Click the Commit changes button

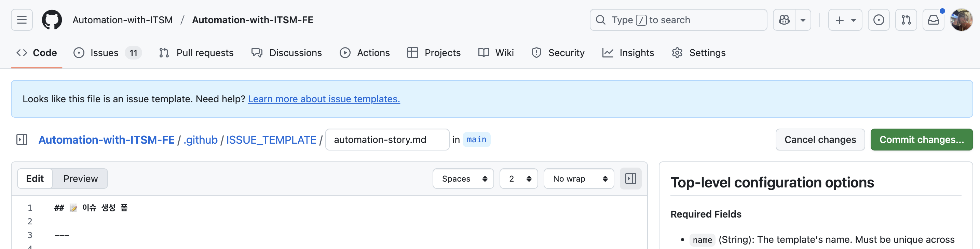tap(921, 140)
